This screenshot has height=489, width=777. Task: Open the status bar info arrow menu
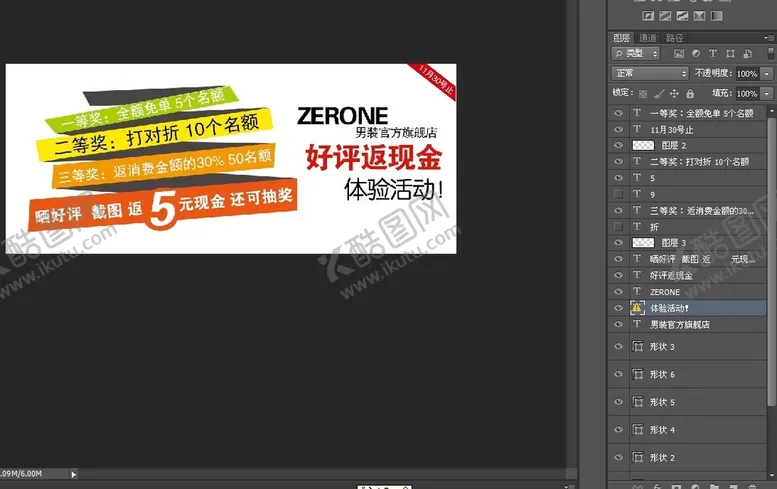pos(73,474)
